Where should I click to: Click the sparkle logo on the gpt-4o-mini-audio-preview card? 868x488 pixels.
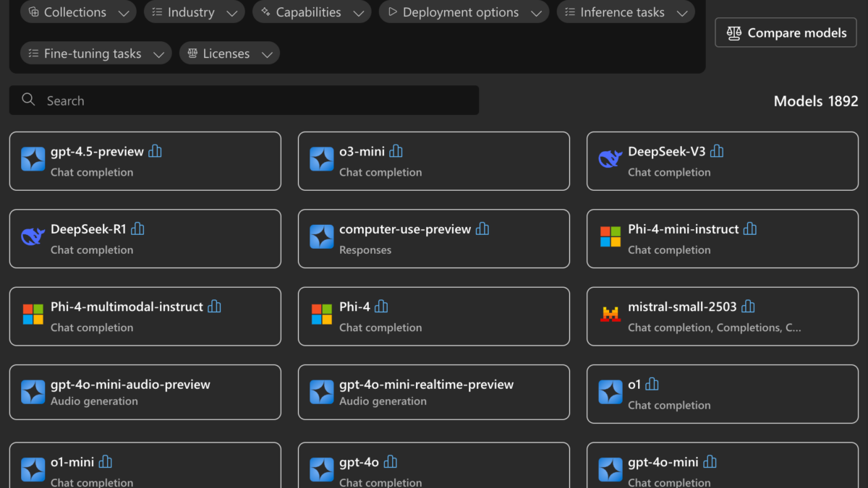tap(33, 392)
